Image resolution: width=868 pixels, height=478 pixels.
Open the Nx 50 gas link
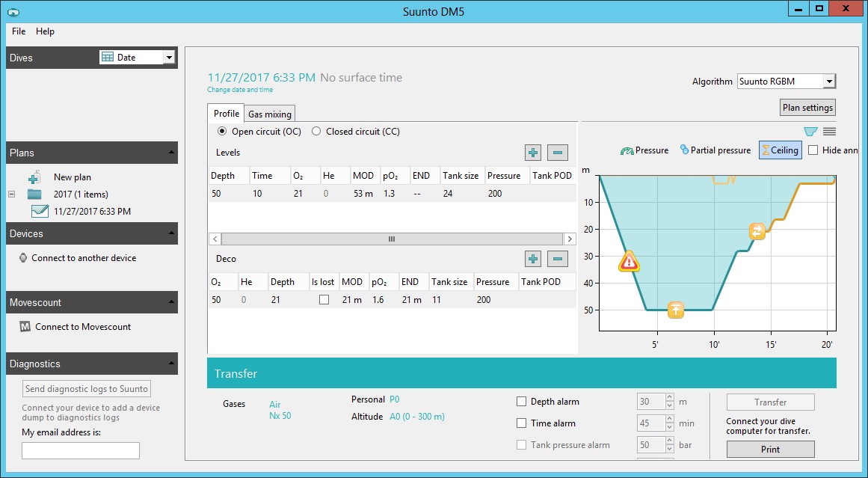pos(280,415)
